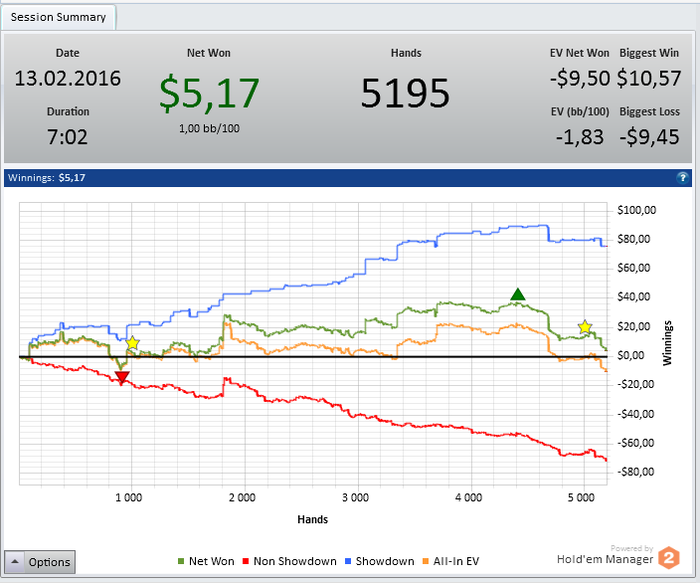Click the Winnings: $5,17 header label
The image size is (700, 583).
point(46,178)
